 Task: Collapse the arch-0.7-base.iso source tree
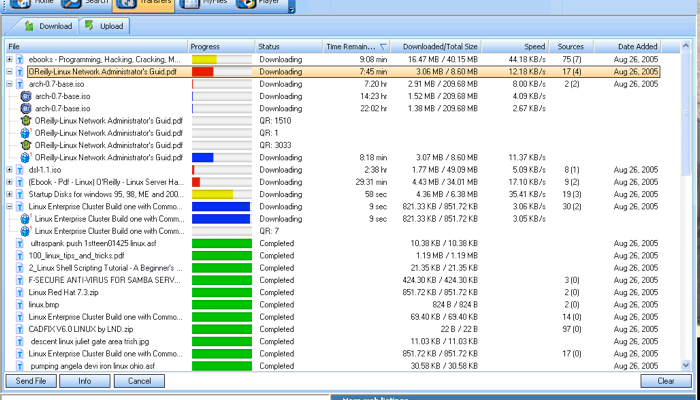click(9, 84)
